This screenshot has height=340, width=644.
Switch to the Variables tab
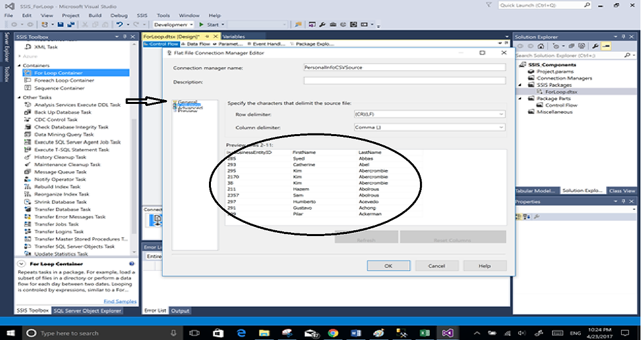pyautogui.click(x=234, y=37)
